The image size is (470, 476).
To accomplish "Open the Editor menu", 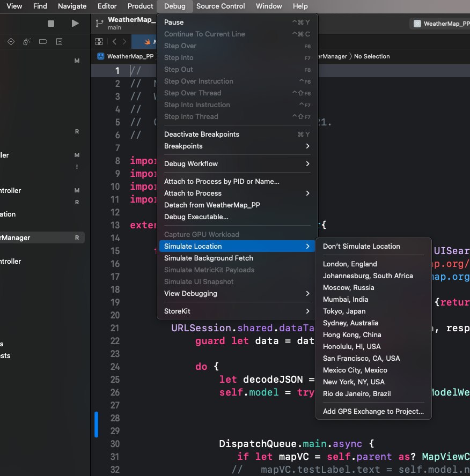I will [107, 6].
